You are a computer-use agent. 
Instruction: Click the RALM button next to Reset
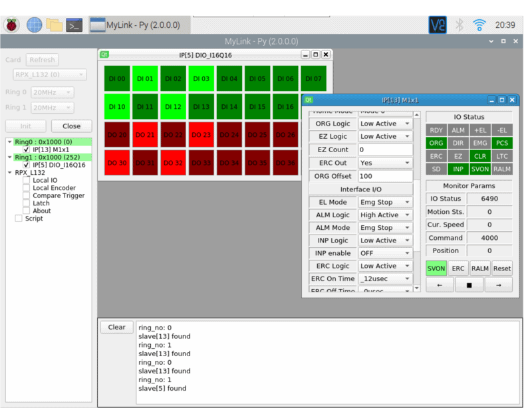(480, 268)
